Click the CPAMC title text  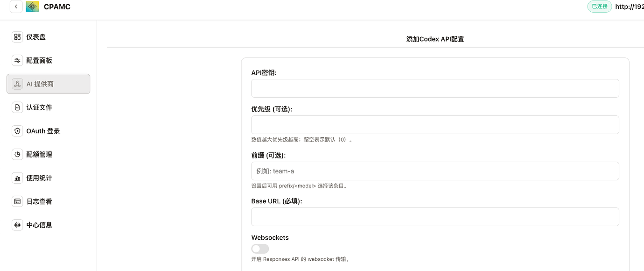[x=57, y=7]
